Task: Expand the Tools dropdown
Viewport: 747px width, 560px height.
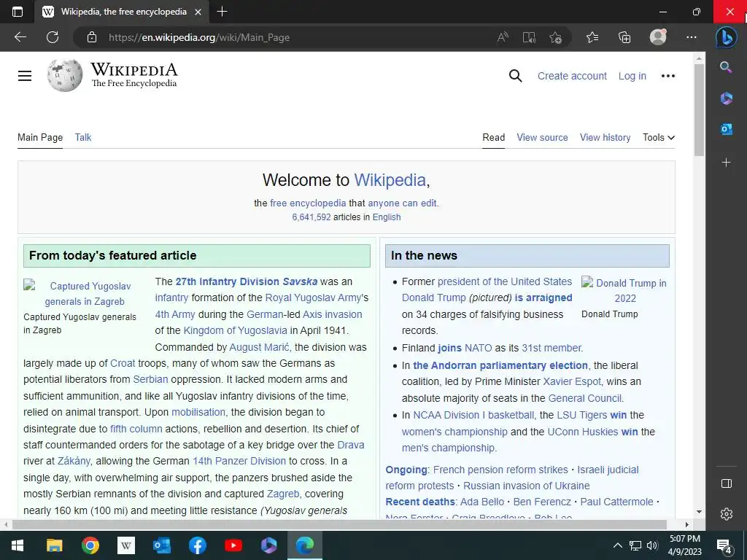Action: (659, 137)
